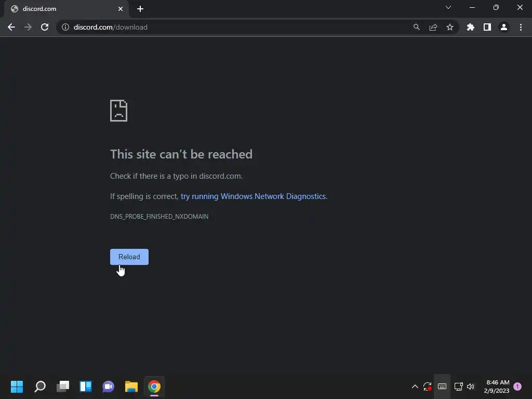Run Windows Network Diagnostics link
Viewport: 532px width, 399px height.
point(254,196)
